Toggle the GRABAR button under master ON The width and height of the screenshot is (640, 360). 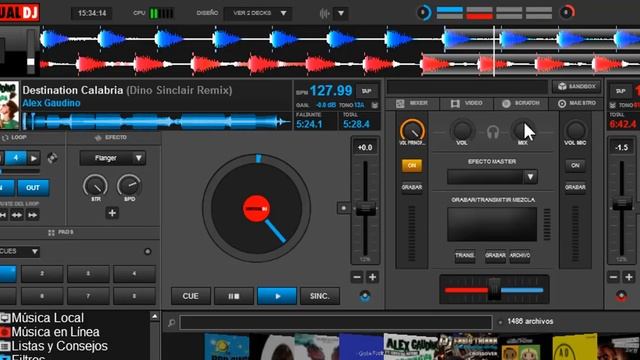point(412,187)
